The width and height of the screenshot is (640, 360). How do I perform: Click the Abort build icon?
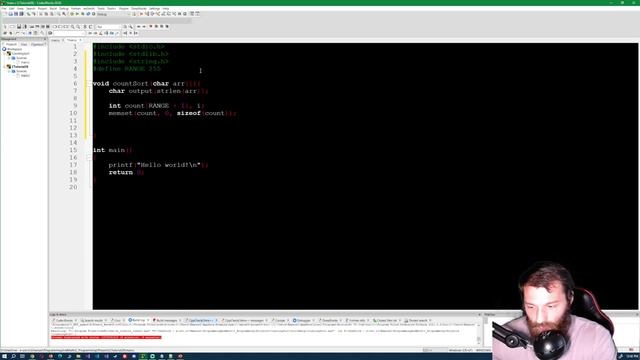pyautogui.click(x=93, y=14)
